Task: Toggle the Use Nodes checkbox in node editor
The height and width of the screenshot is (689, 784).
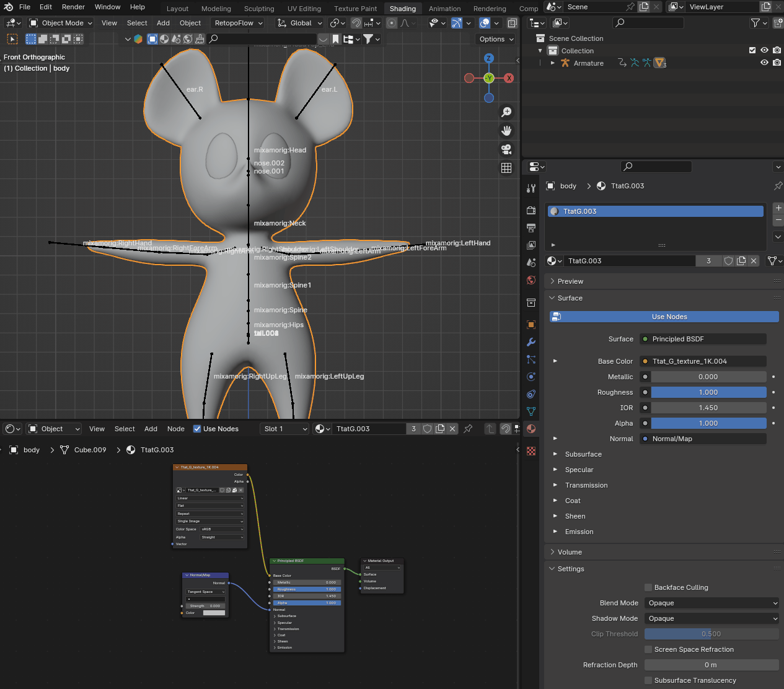Action: tap(197, 429)
